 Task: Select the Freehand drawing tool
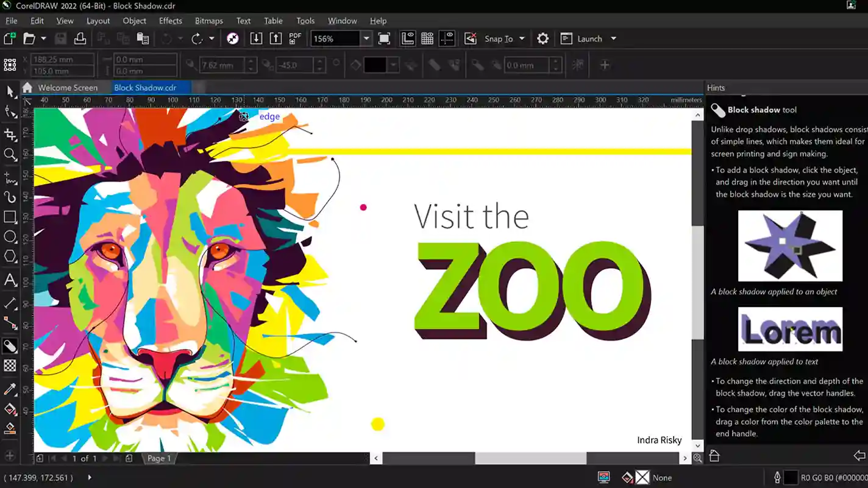pyautogui.click(x=10, y=177)
